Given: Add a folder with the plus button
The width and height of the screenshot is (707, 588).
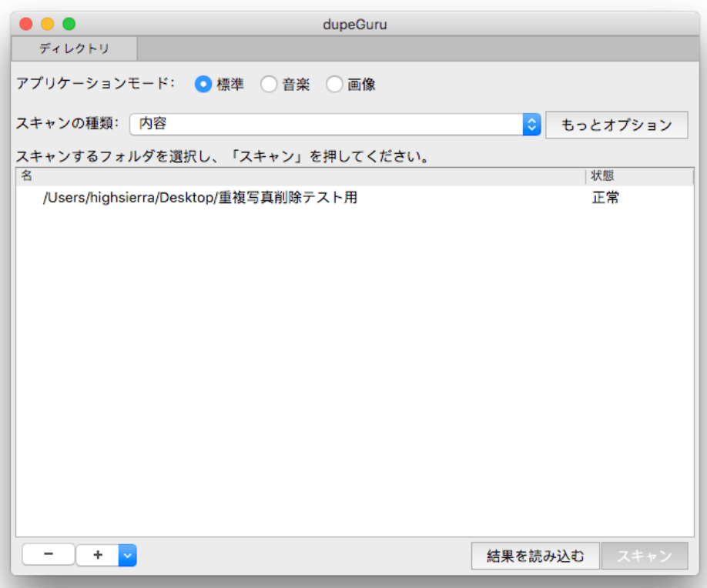Looking at the screenshot, I should click(x=97, y=555).
